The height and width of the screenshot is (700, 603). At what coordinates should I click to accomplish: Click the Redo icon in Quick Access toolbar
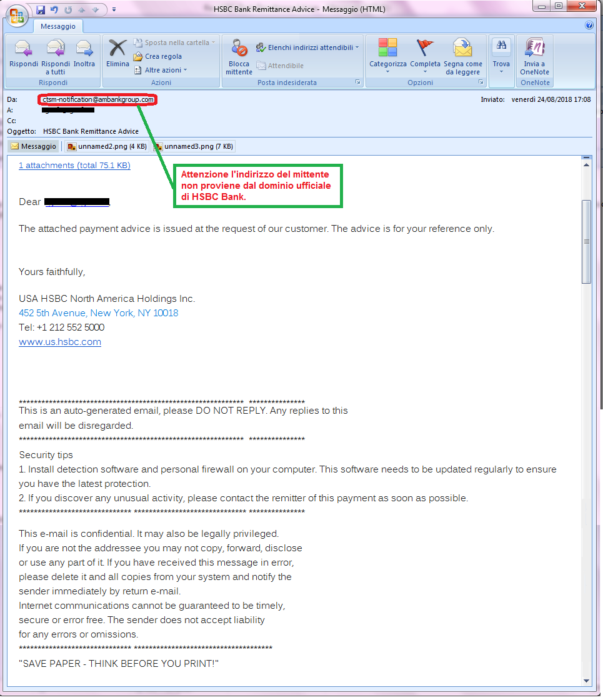pos(68,9)
